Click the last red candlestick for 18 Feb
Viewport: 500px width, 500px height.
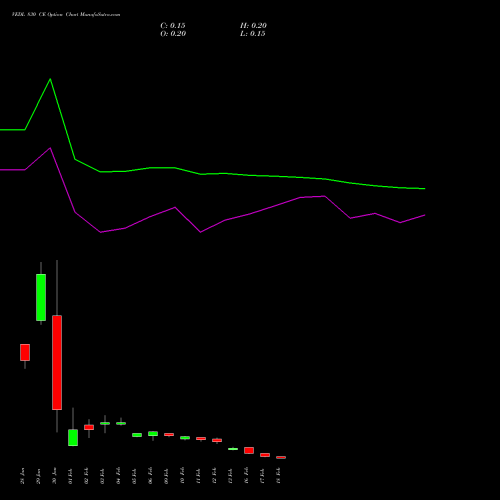[x=281, y=457]
